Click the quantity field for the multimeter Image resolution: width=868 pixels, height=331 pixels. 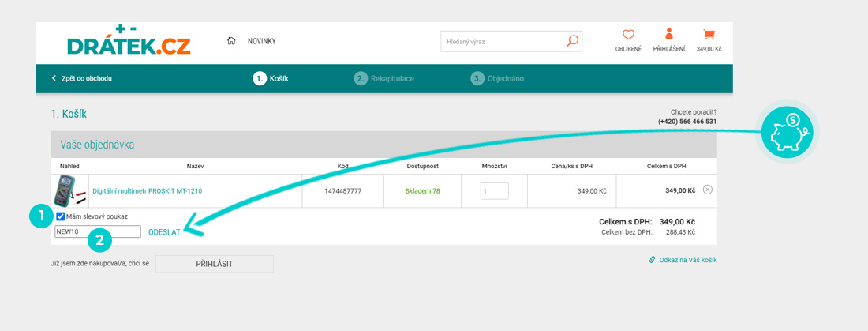(x=494, y=190)
